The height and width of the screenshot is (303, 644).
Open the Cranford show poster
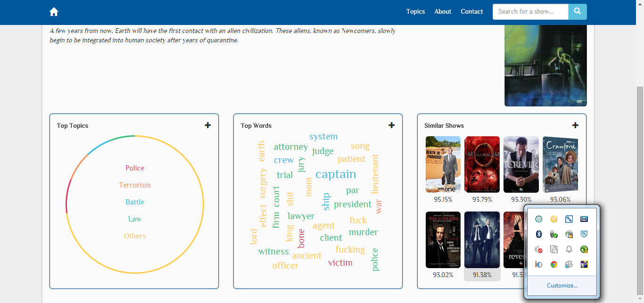point(560,164)
